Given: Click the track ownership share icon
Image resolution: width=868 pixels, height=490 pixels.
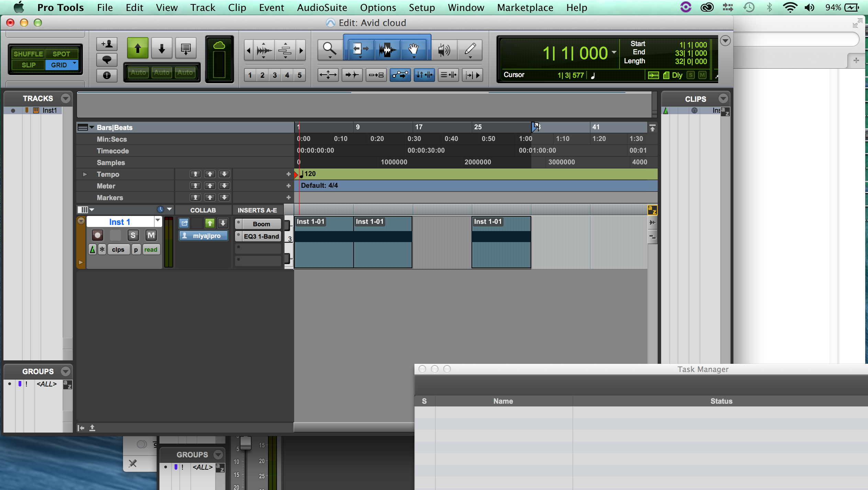Looking at the screenshot, I should (x=185, y=223).
